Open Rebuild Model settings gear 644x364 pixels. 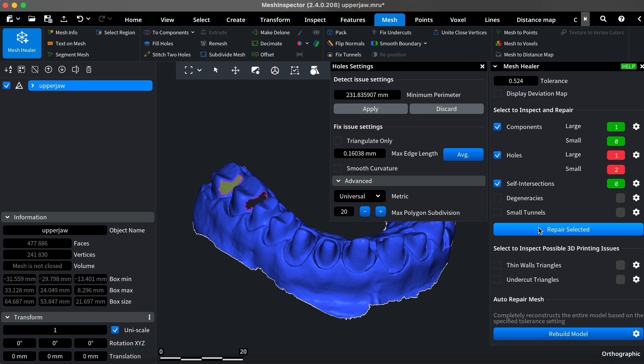click(x=636, y=334)
